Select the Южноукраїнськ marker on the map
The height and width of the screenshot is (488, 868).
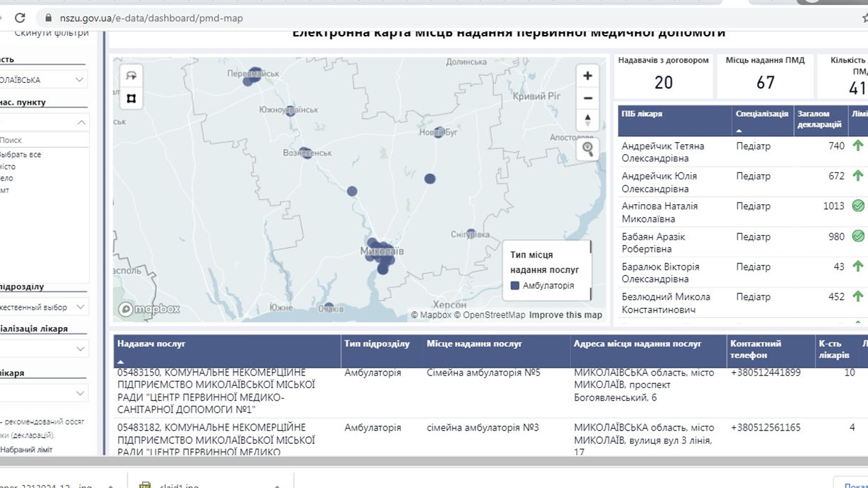(x=290, y=111)
